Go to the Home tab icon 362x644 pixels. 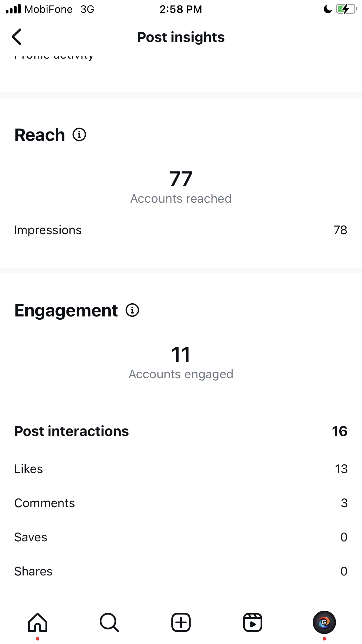tap(38, 622)
